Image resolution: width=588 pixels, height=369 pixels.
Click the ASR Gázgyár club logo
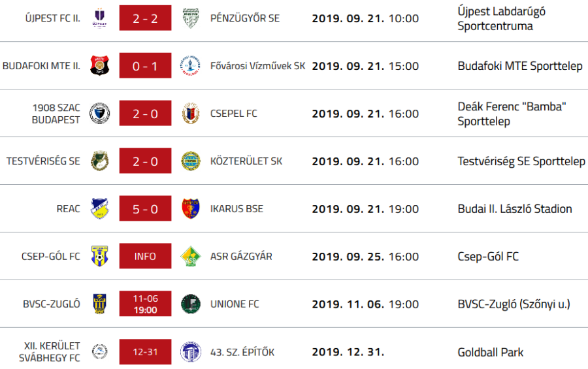190,257
